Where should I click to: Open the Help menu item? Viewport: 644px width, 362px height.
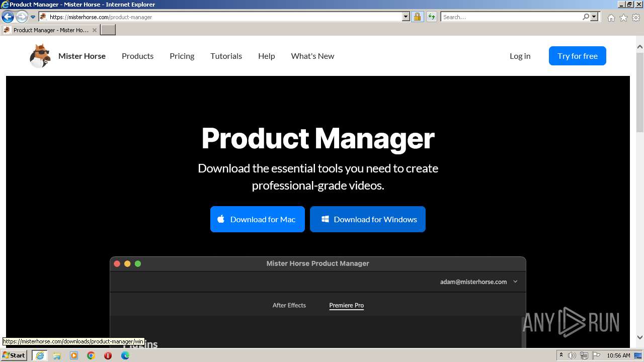click(266, 56)
